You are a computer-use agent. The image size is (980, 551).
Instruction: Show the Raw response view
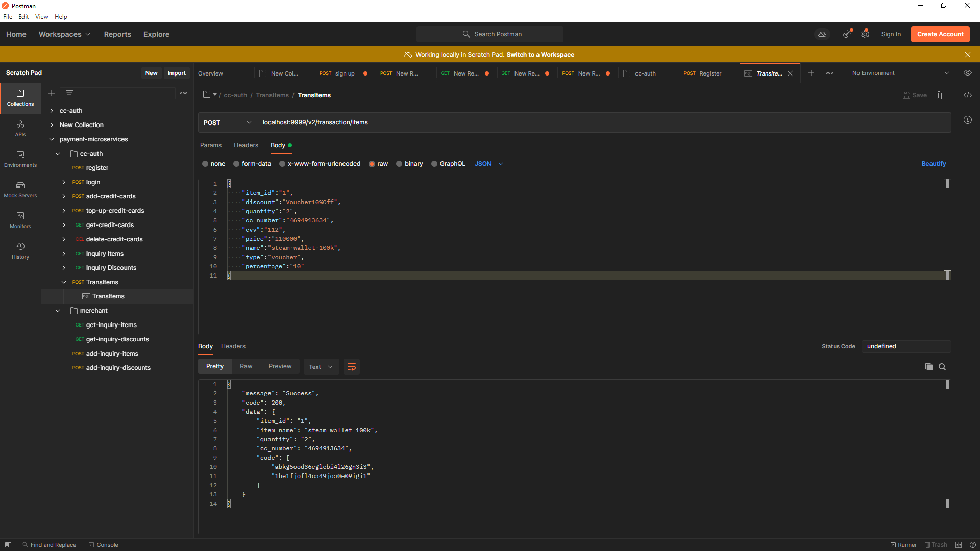tap(246, 366)
